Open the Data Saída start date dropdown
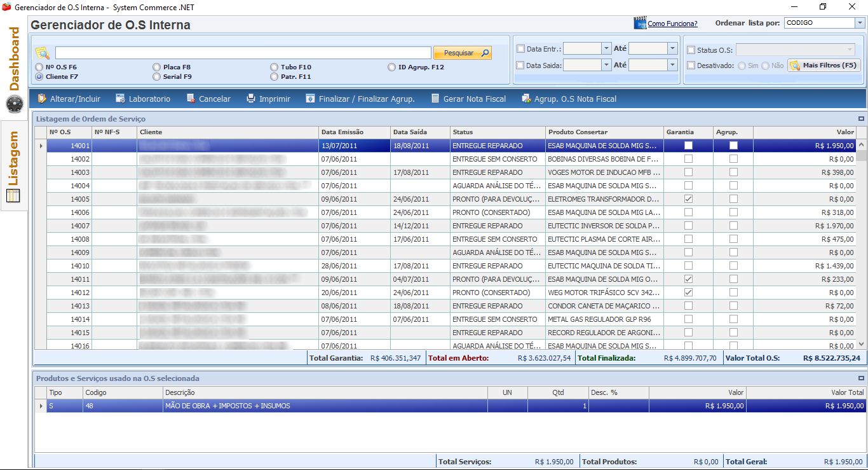The image size is (868, 470). coord(606,65)
